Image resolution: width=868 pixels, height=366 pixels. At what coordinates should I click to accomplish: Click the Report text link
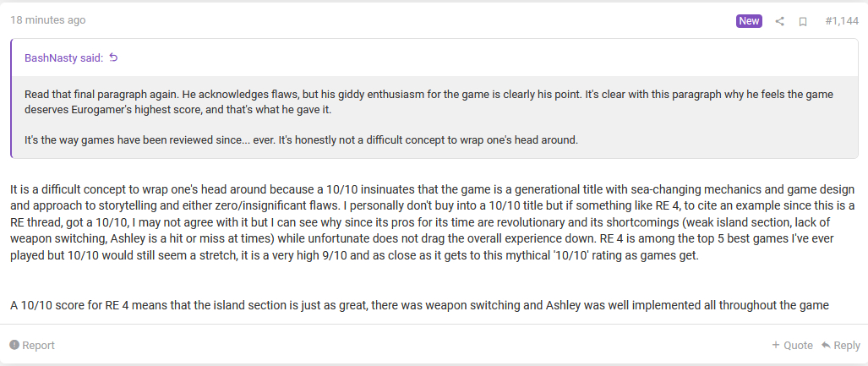[38, 345]
